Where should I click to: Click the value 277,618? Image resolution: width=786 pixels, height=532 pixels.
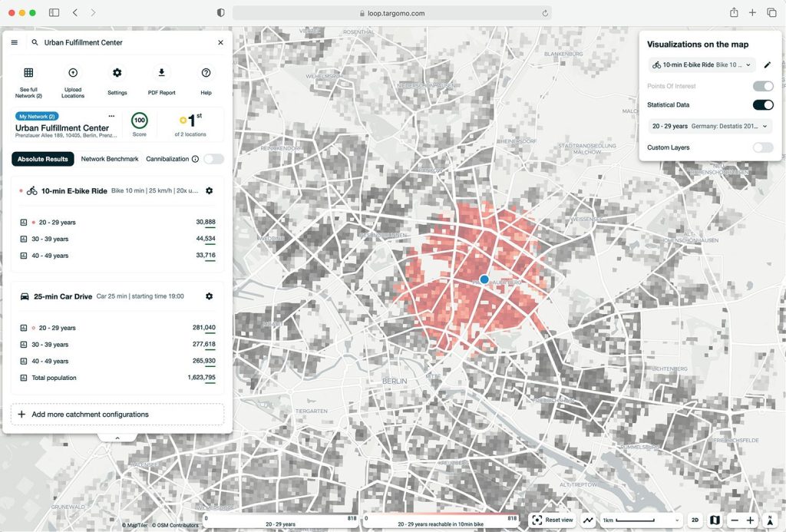[x=204, y=344]
